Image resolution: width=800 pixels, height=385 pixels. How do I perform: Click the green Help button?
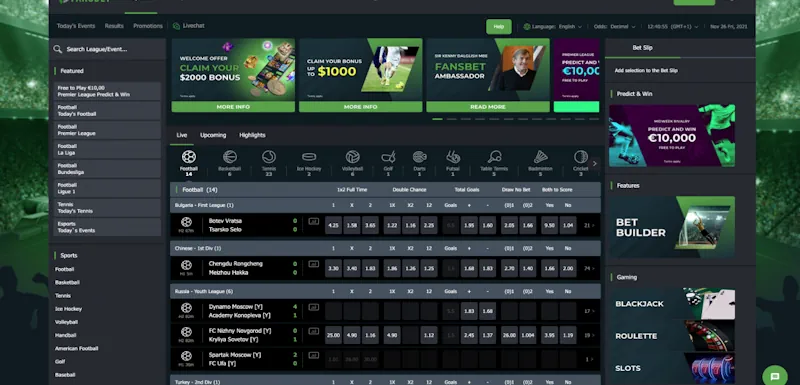(498, 27)
